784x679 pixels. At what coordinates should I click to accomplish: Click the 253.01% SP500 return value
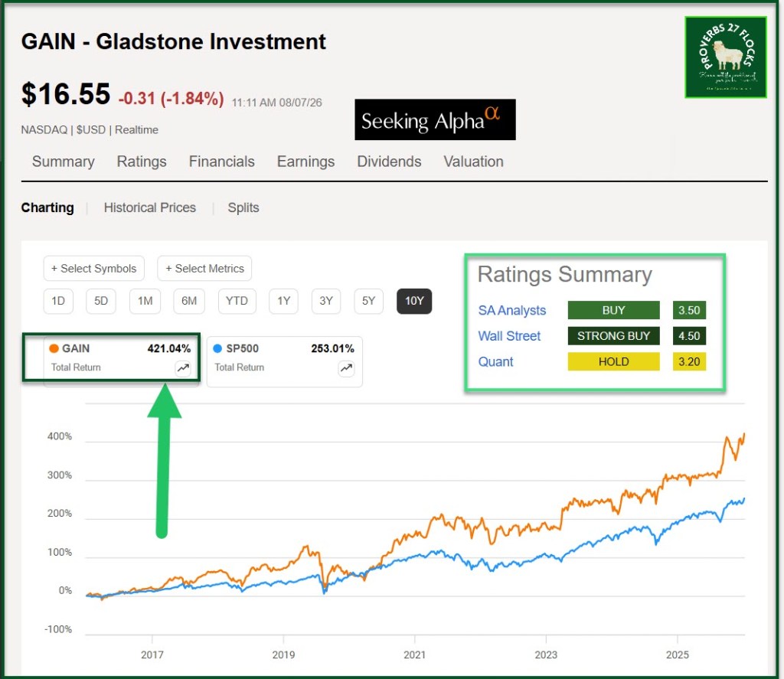pos(332,348)
